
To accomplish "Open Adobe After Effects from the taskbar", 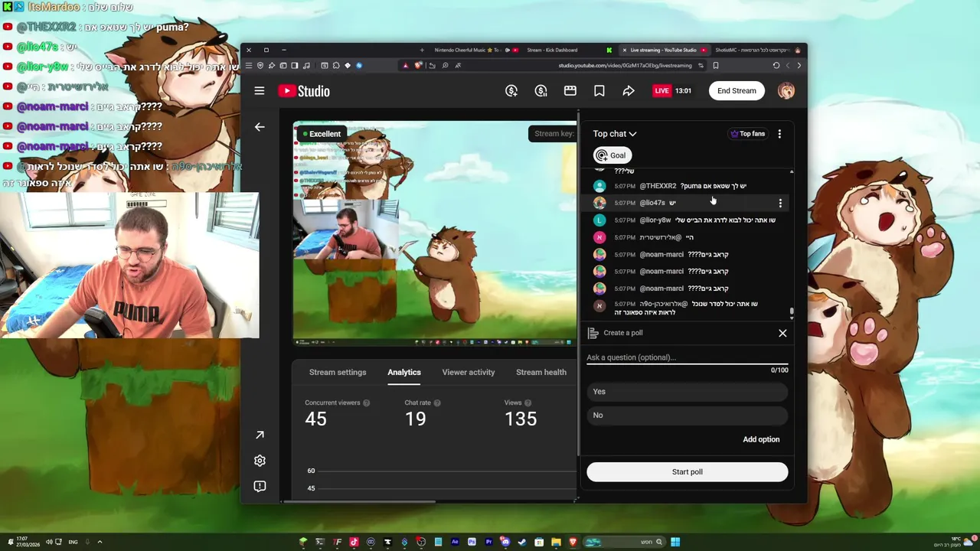I will click(455, 542).
